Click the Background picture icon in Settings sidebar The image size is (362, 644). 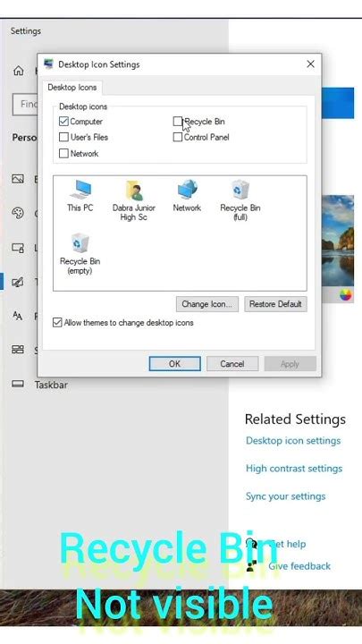tap(18, 179)
